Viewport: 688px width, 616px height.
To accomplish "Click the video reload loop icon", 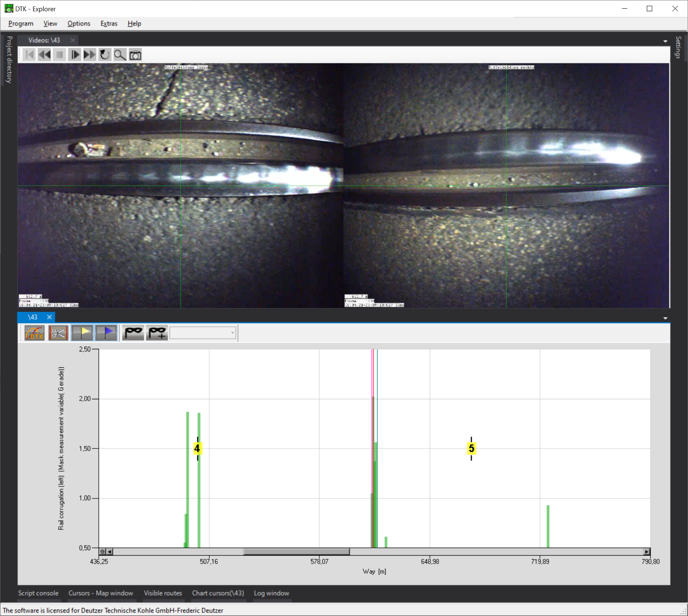I will pos(104,55).
